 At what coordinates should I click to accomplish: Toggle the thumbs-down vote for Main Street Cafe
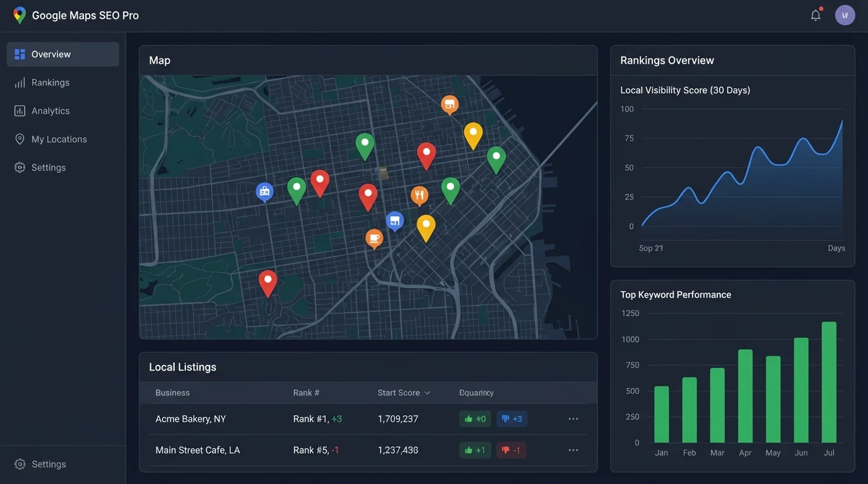click(x=510, y=449)
